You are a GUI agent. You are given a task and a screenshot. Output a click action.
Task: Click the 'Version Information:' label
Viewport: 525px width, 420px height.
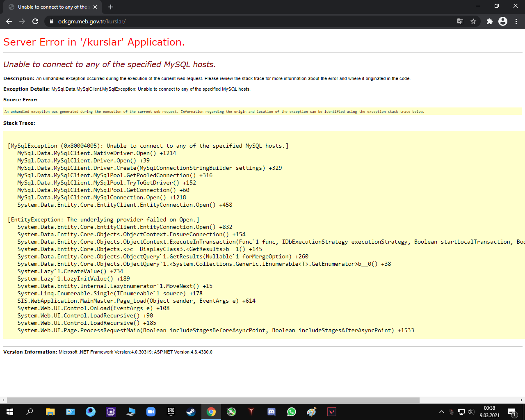click(30, 352)
